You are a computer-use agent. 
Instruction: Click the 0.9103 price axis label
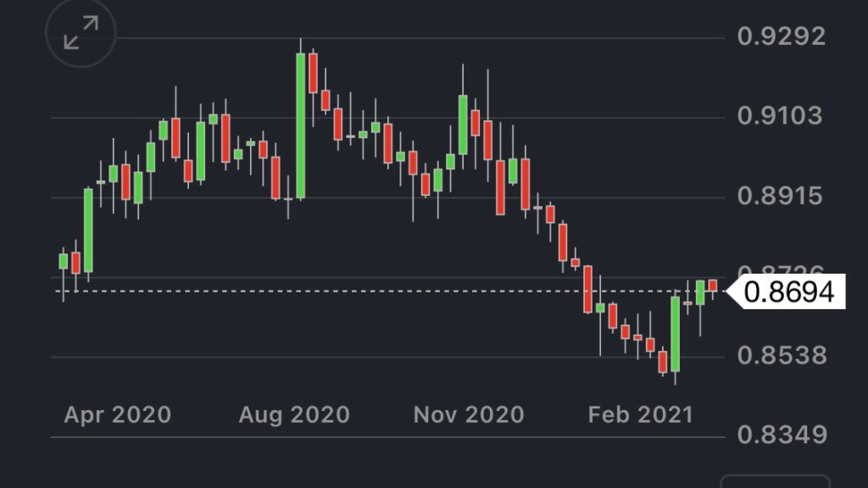coord(781,115)
